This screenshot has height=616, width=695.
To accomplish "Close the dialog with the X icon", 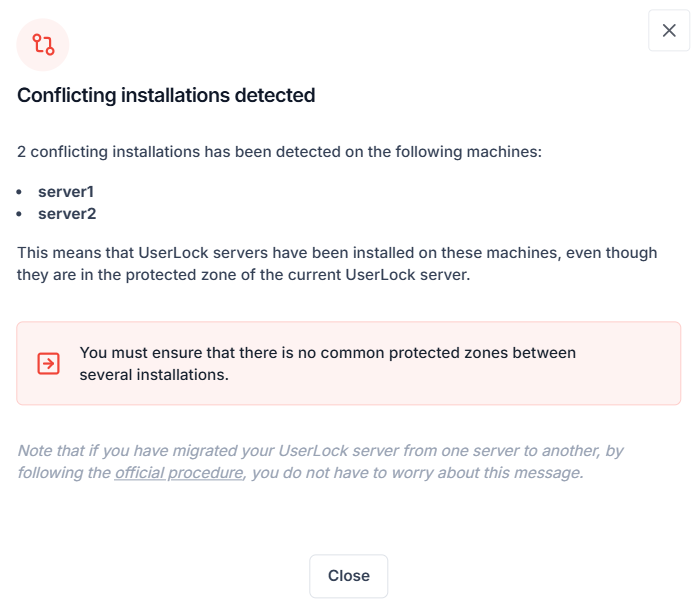I will (x=669, y=31).
